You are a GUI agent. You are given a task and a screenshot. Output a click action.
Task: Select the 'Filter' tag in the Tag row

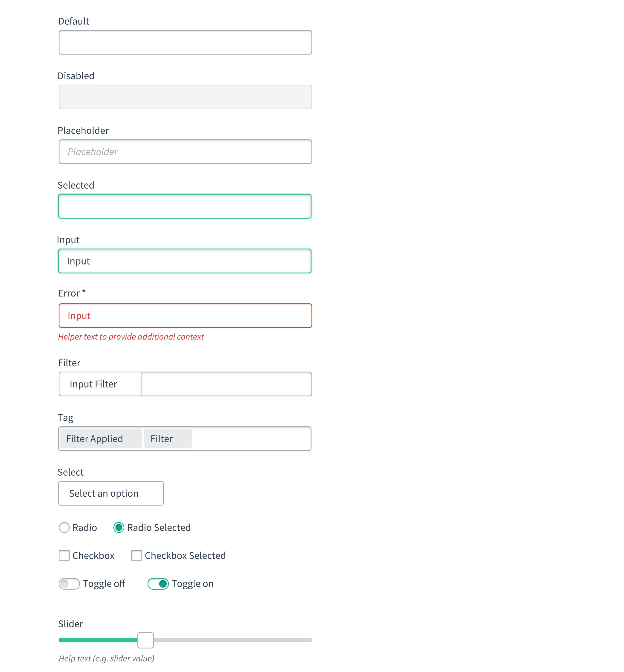pos(168,438)
